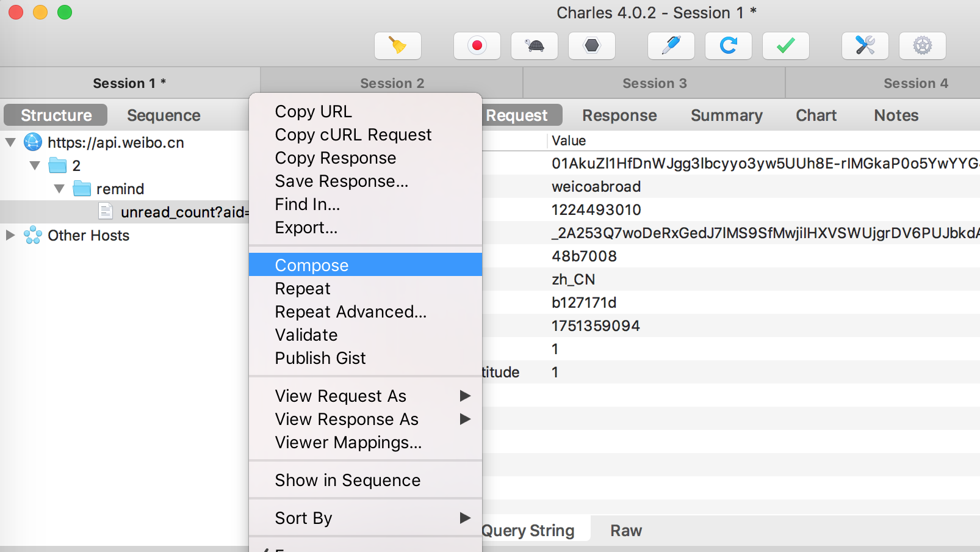Collapse the https://api.weibo.cn tree node
980x552 pixels.
coord(10,142)
